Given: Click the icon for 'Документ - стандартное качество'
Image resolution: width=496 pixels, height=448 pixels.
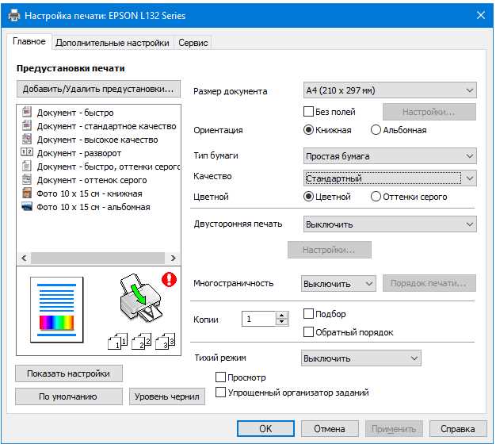Looking at the screenshot, I should 27,126.
